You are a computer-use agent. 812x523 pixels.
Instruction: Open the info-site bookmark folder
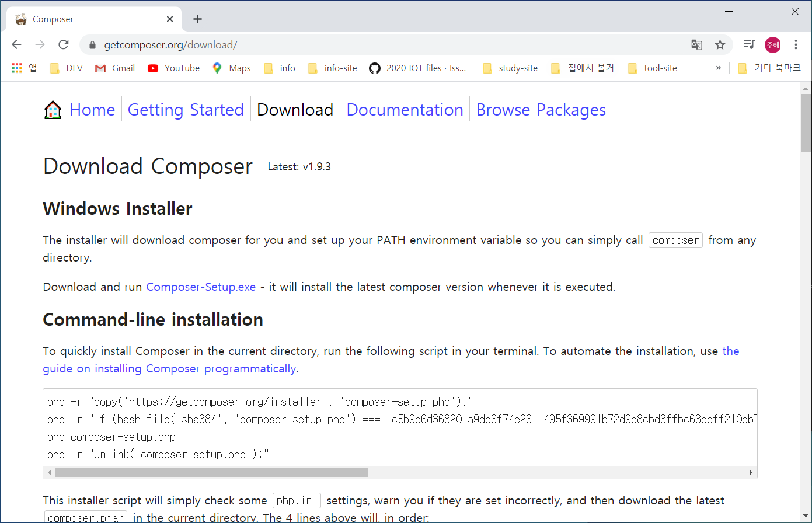pos(332,68)
